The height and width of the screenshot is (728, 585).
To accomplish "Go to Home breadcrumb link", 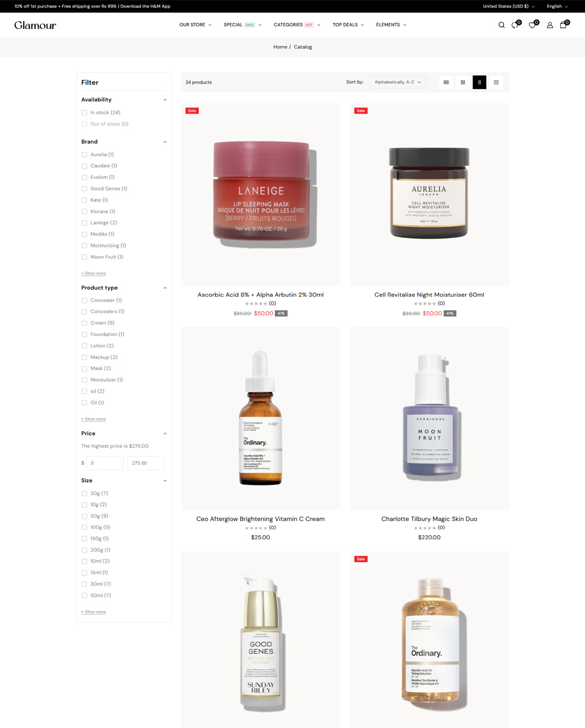I will (280, 47).
